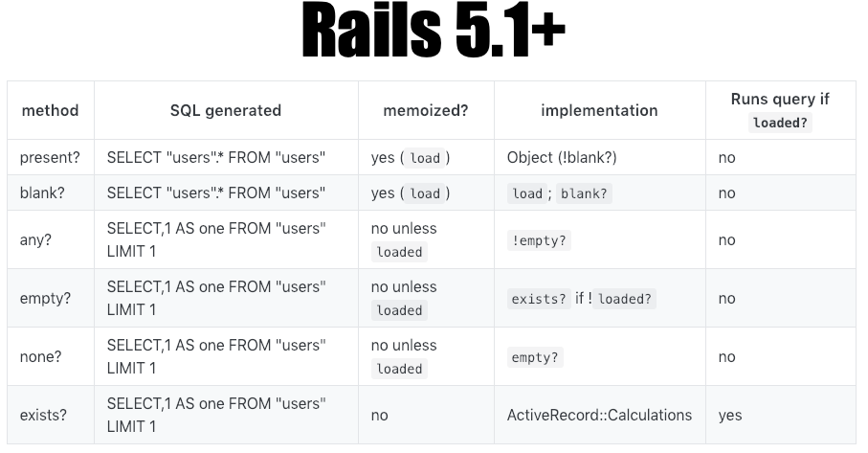
Task: Click the "!empty?" code snippet
Action: (539, 240)
